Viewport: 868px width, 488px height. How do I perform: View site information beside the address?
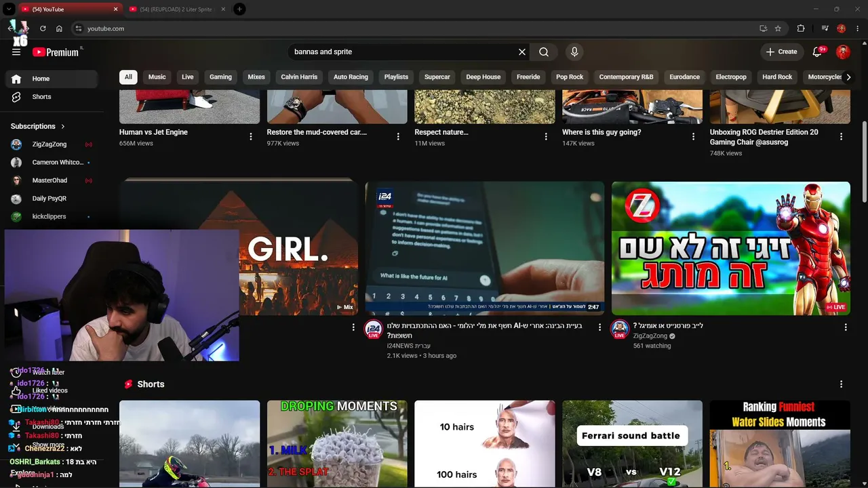click(x=79, y=28)
